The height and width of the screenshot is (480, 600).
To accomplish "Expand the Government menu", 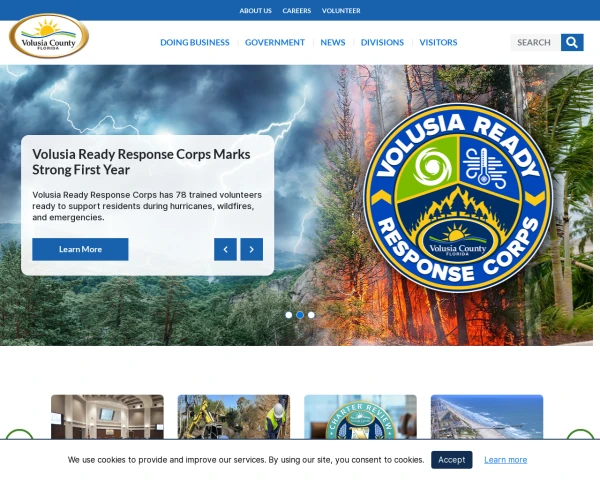I will [x=275, y=42].
